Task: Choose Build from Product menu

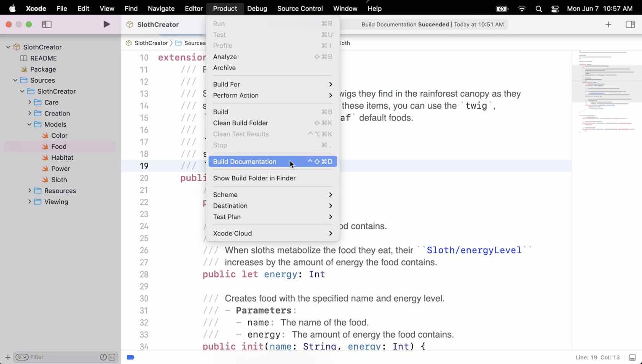Action: (x=272, y=112)
